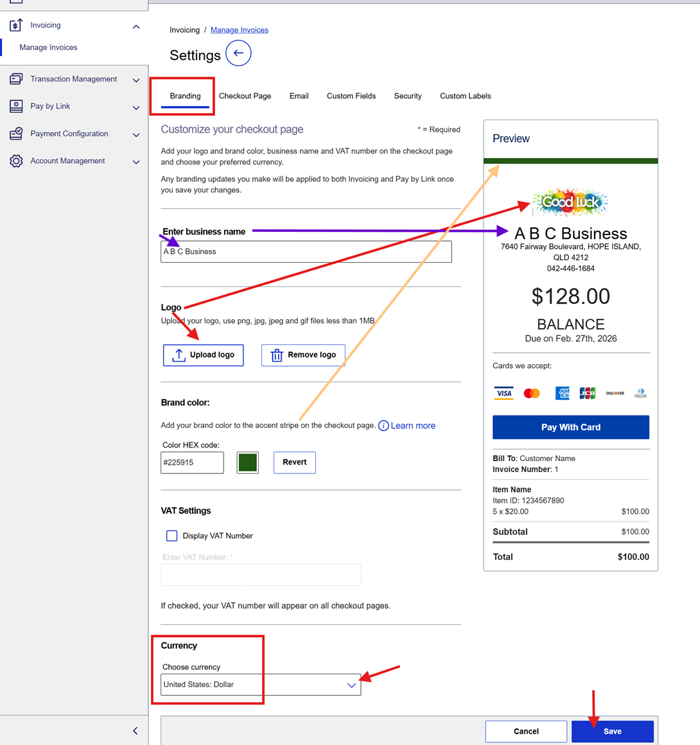Open the Choose currency dropdown
Viewport: 700px width, 745px height.
[260, 685]
